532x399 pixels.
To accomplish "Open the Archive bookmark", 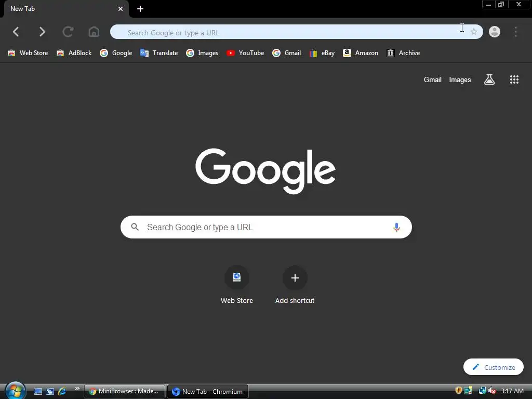I will (403, 53).
